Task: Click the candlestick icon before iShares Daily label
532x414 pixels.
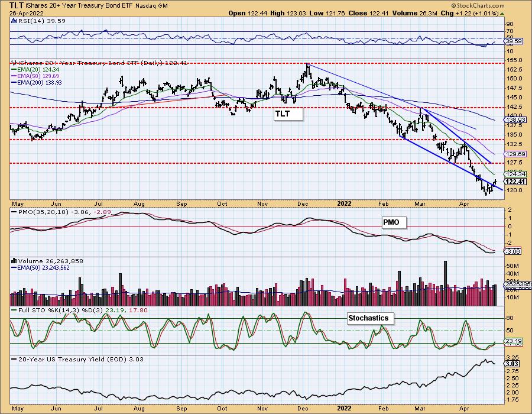Action: [x=14, y=63]
